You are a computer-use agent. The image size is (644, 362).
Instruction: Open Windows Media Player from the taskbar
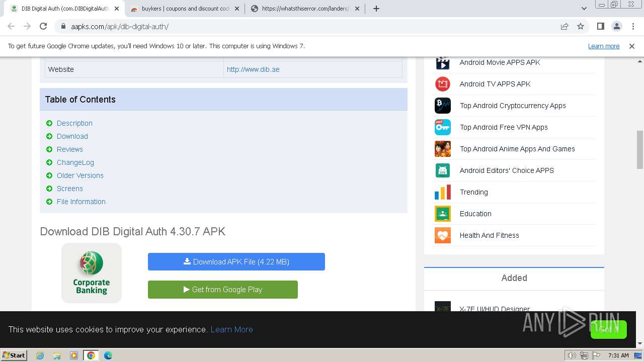coord(74,355)
